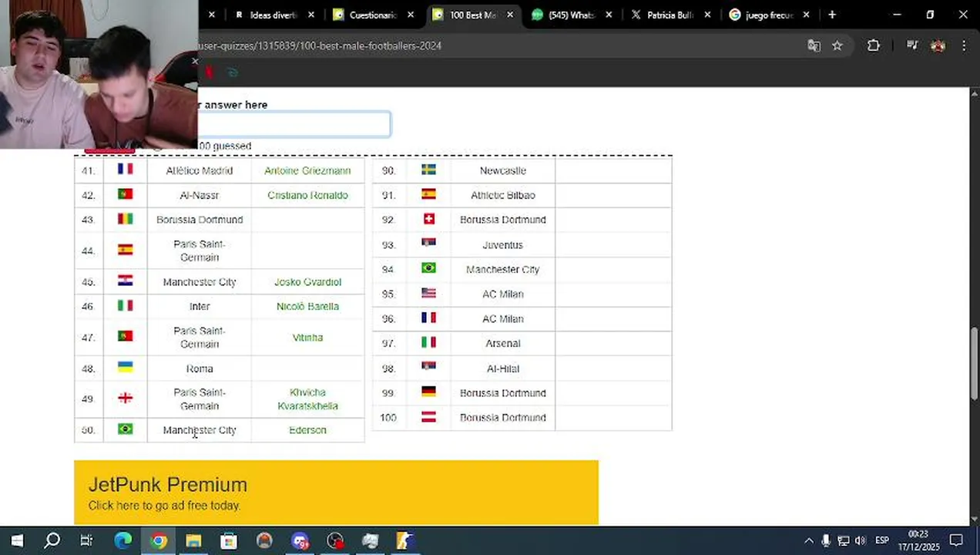Open the Chrome profile avatar
The height and width of the screenshot is (555, 980).
(938, 45)
